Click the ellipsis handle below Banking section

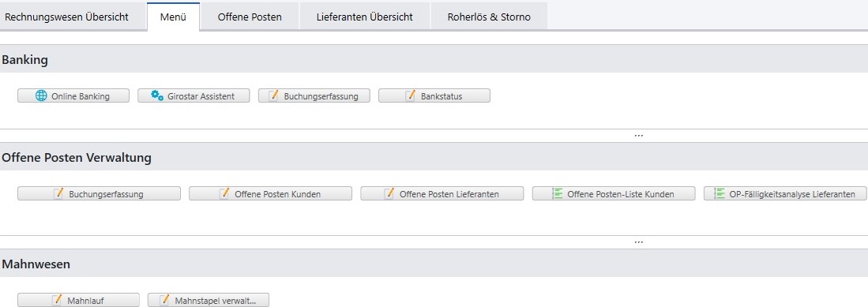[638, 136]
